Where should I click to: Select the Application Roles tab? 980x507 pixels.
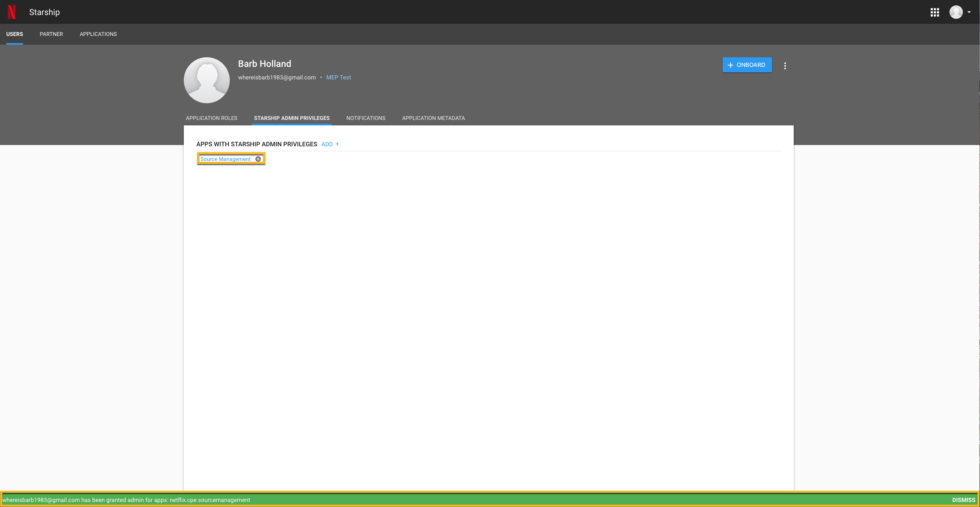pyautogui.click(x=211, y=118)
